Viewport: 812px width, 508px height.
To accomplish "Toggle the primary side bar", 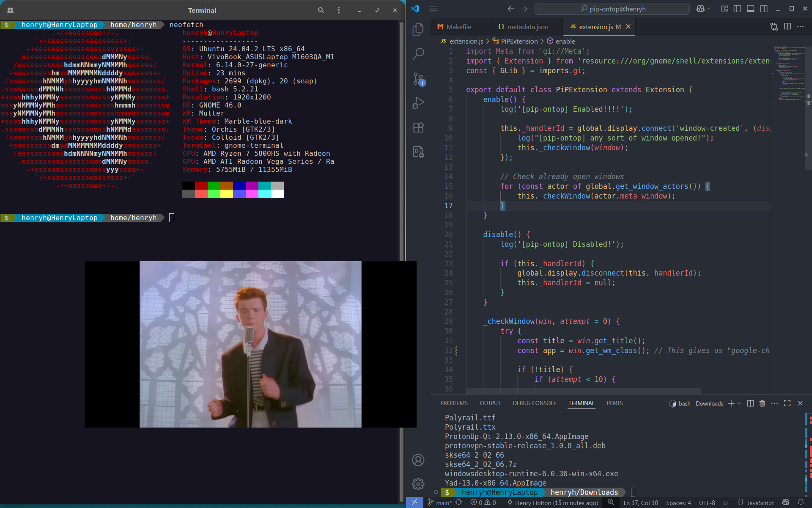I will click(x=738, y=9).
